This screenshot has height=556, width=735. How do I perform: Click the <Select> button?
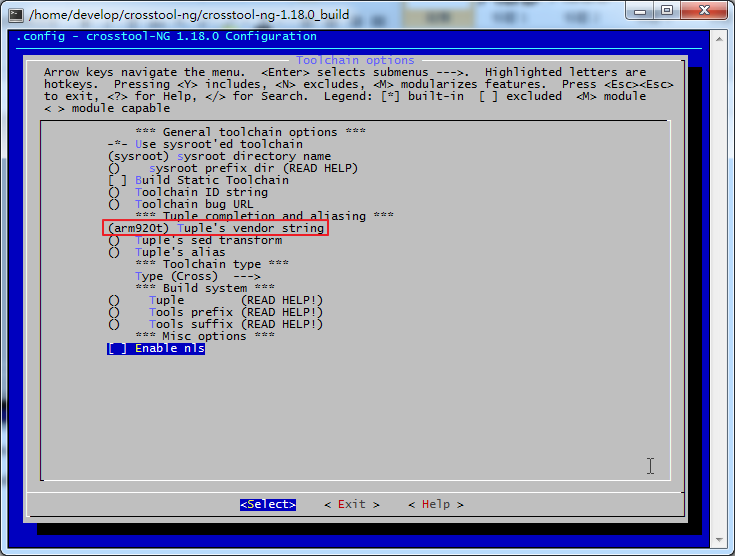point(268,504)
